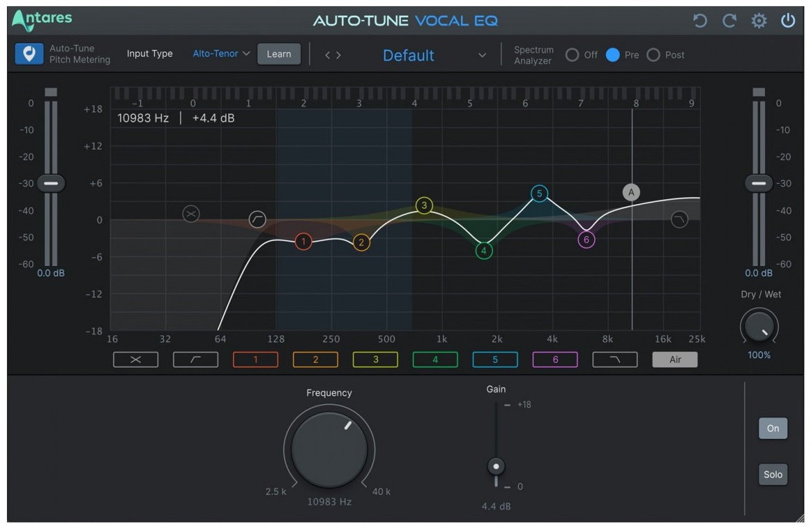Open the settings gear
Viewport: 812px width, 528px height.
759,21
